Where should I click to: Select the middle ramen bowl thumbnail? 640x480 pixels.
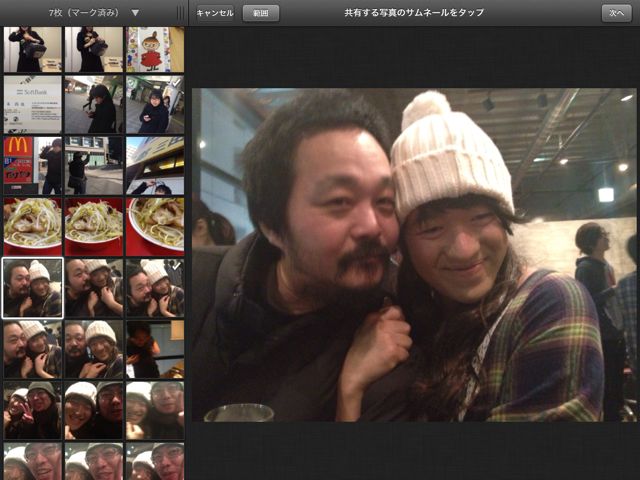point(94,227)
